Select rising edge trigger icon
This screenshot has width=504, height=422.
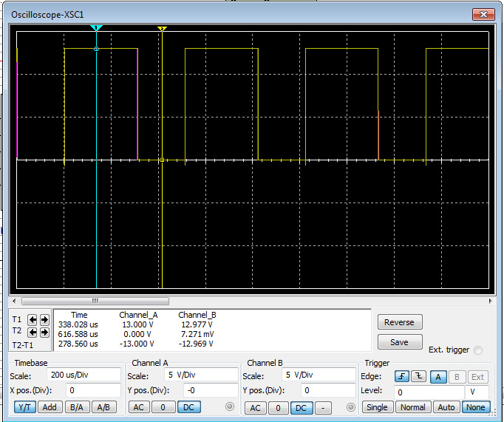[403, 376]
